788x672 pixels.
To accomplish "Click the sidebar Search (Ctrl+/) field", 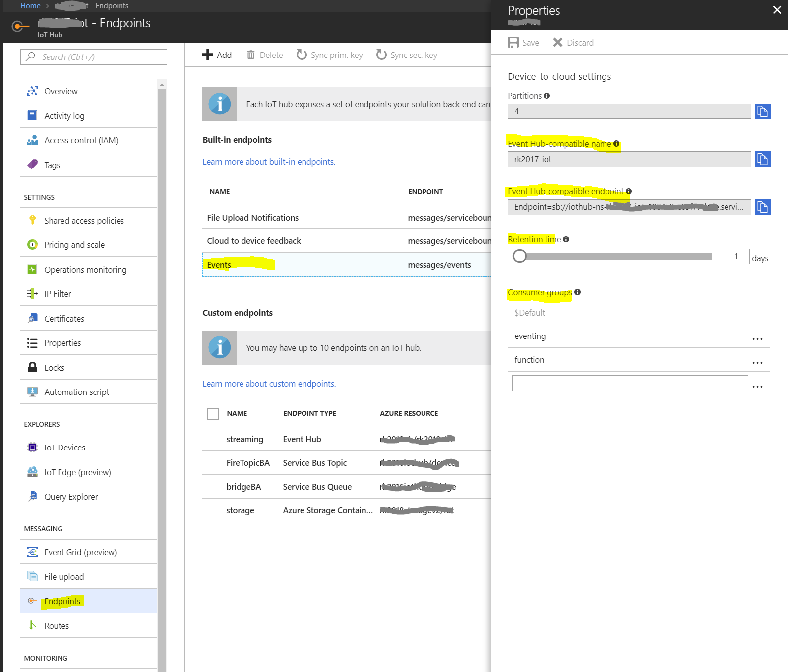I will point(94,57).
